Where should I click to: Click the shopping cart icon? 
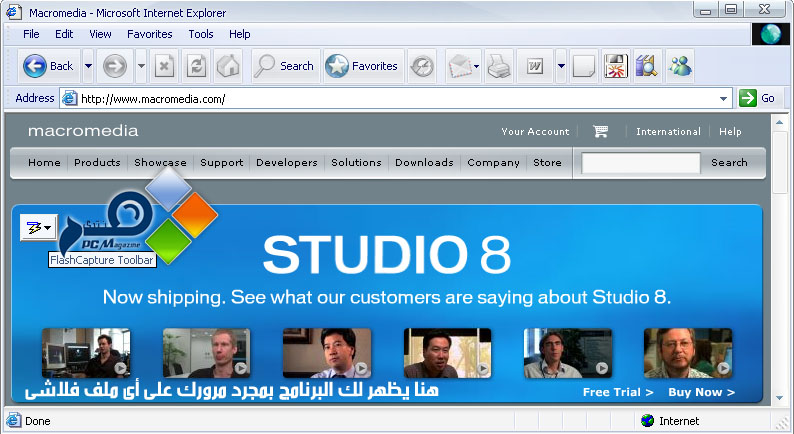pyautogui.click(x=600, y=131)
